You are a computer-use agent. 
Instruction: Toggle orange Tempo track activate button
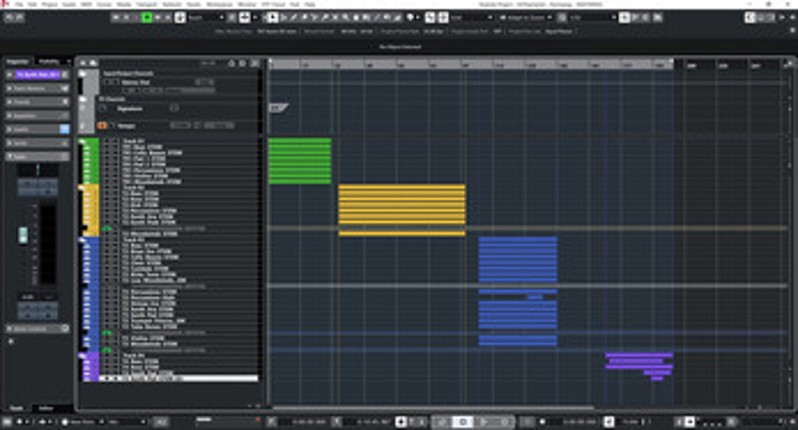pos(102,125)
